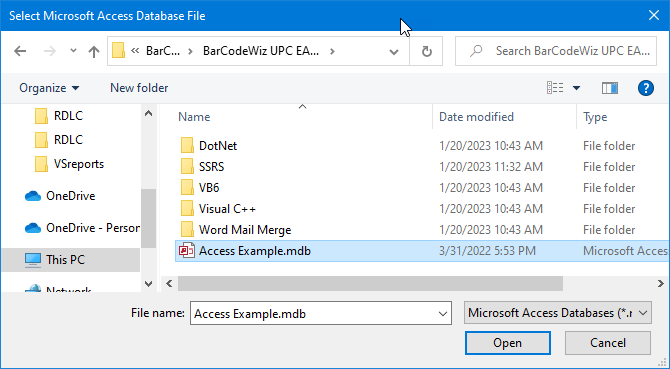Viewport: 670px width, 369px height.
Task: Click search magnifier icon
Action: pos(475,51)
